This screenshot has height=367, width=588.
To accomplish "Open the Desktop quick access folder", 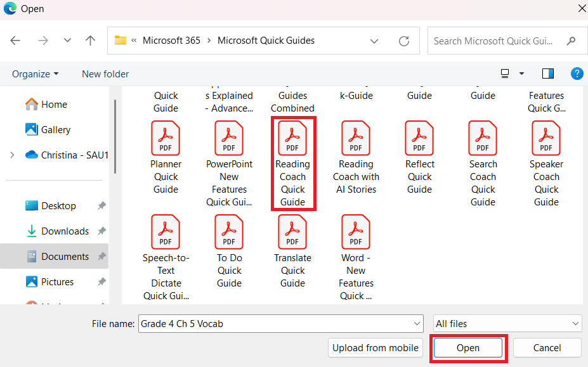I will tap(51, 206).
